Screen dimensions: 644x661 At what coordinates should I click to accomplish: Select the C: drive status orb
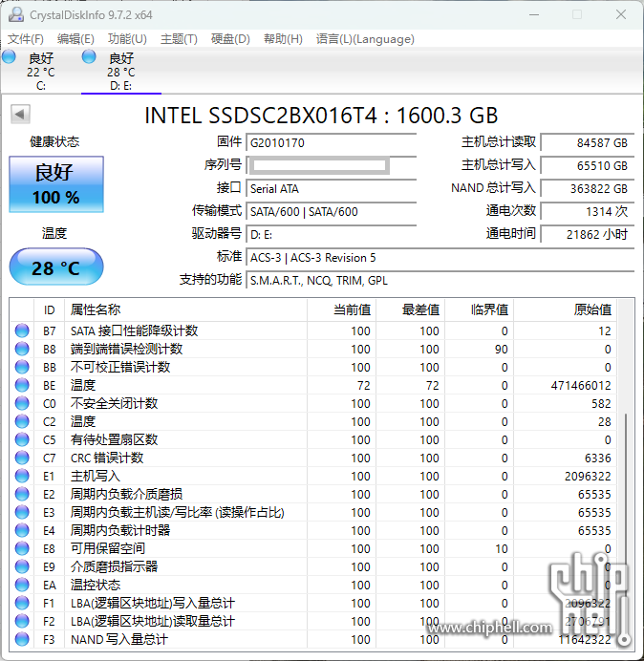(10, 58)
